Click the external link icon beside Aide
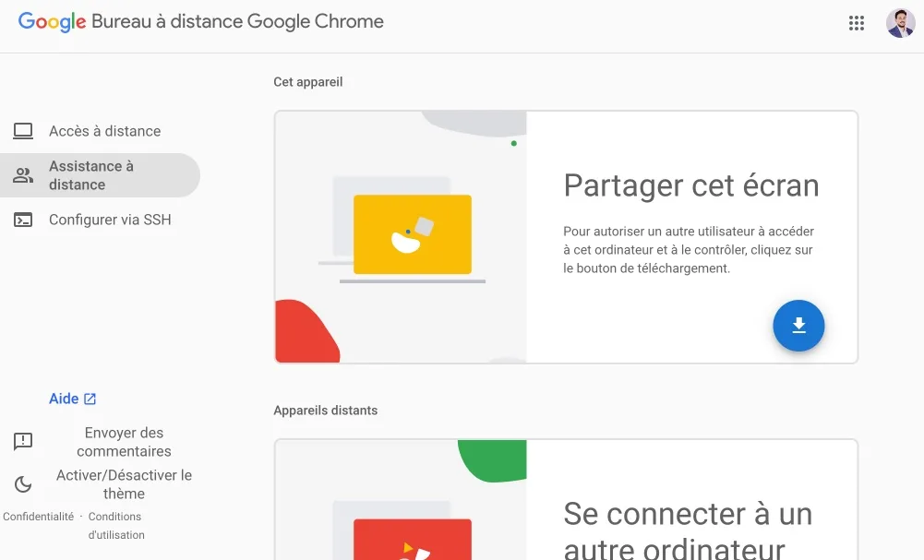This screenshot has width=924, height=560. (x=90, y=399)
